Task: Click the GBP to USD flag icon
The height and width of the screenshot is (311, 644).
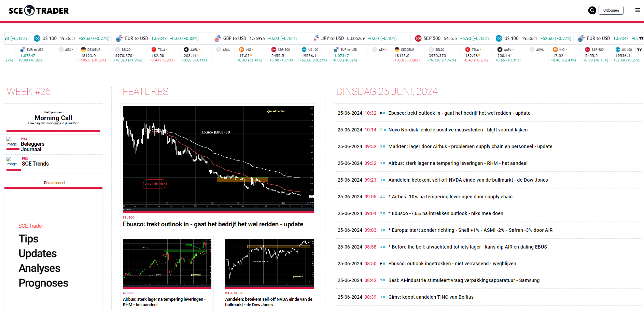Action: [x=218, y=39]
